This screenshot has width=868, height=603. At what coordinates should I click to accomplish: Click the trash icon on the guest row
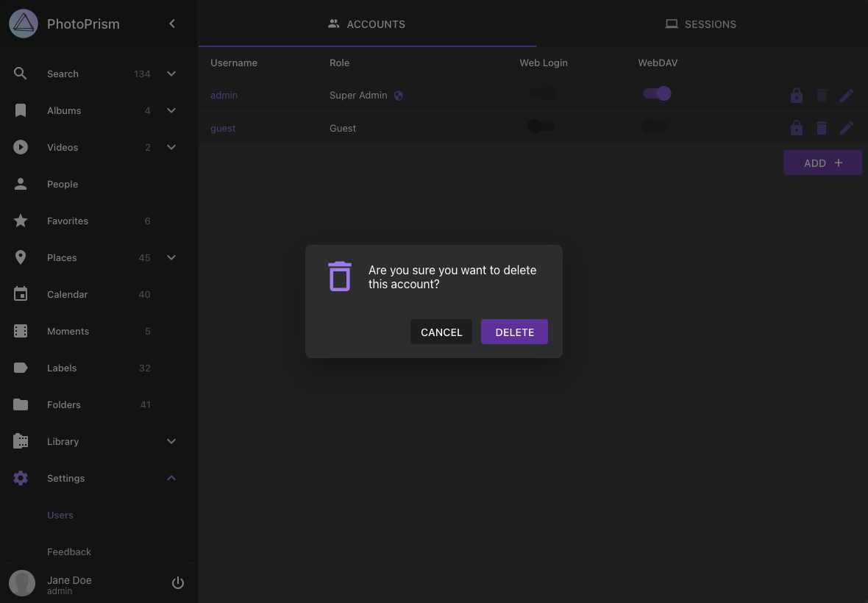(x=822, y=127)
